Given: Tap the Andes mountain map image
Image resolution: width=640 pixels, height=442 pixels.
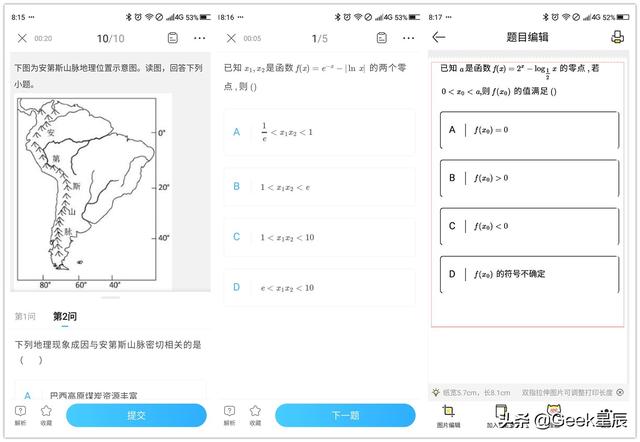Looking at the screenshot, I should point(93,192).
